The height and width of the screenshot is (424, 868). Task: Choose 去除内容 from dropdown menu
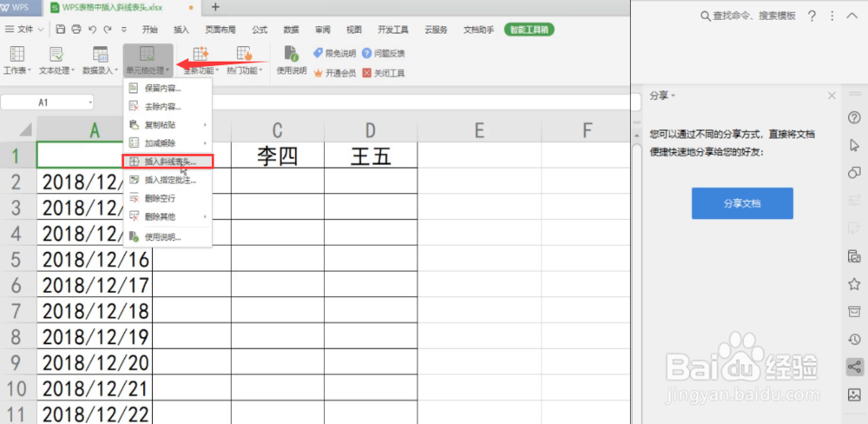point(168,106)
